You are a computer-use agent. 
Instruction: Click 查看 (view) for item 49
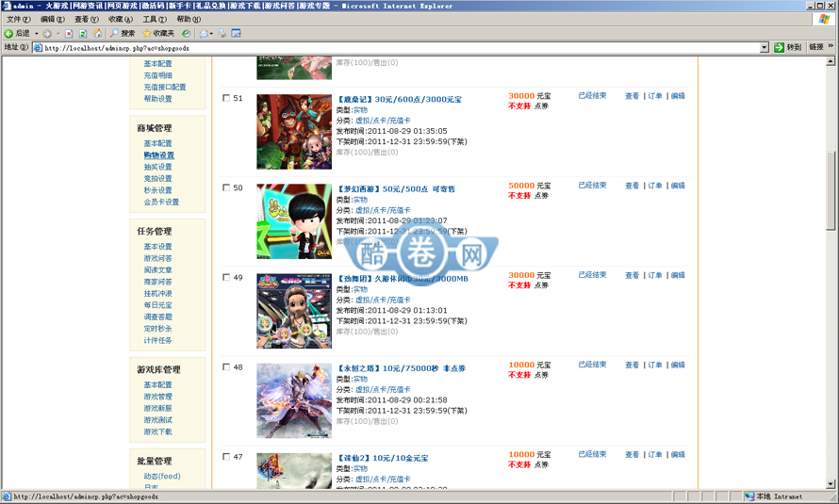pyautogui.click(x=632, y=276)
